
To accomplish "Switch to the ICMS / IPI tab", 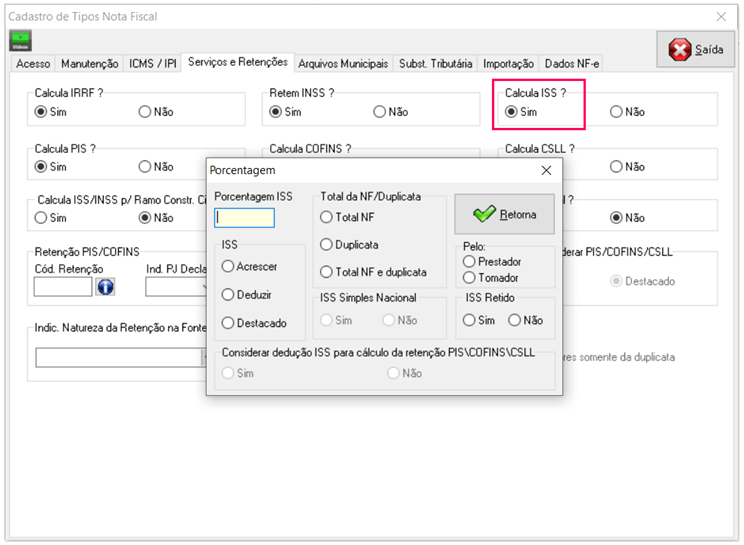I will click(153, 64).
